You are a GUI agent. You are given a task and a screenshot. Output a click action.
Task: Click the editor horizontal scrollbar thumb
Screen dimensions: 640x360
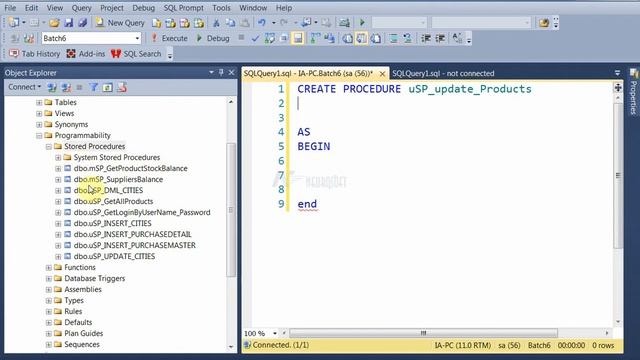[423, 333]
